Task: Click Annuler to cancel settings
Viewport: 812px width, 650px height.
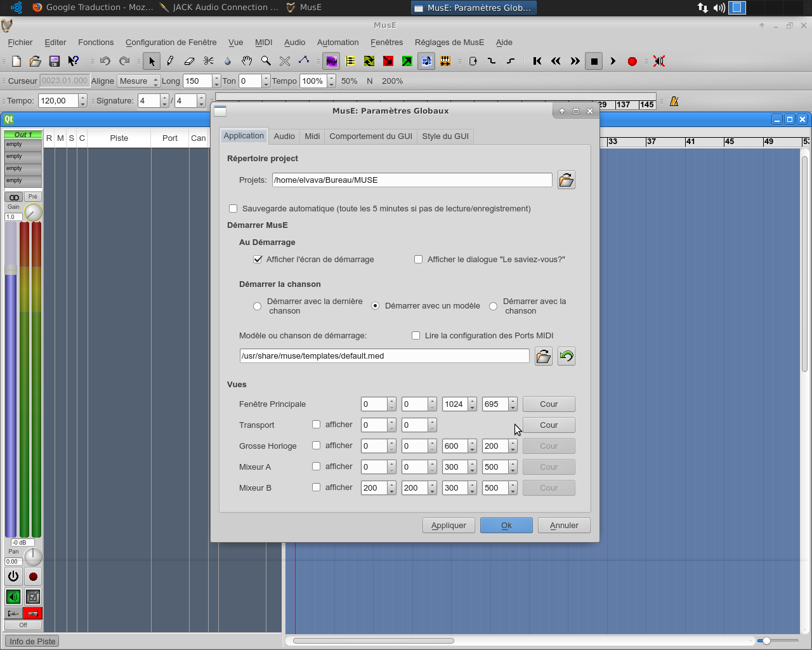Action: (564, 526)
